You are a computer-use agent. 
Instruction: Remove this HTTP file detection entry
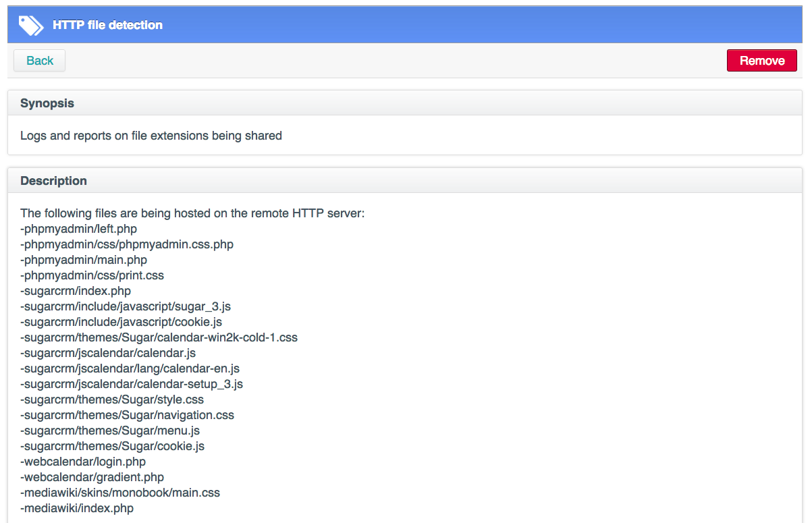tap(761, 61)
